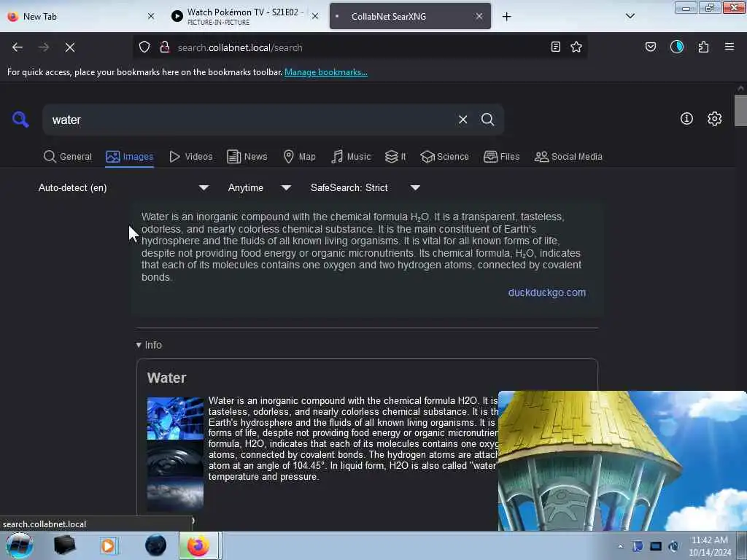Open the dark globe taskbar icon
Viewport: 747px width, 560px height.
(156, 545)
